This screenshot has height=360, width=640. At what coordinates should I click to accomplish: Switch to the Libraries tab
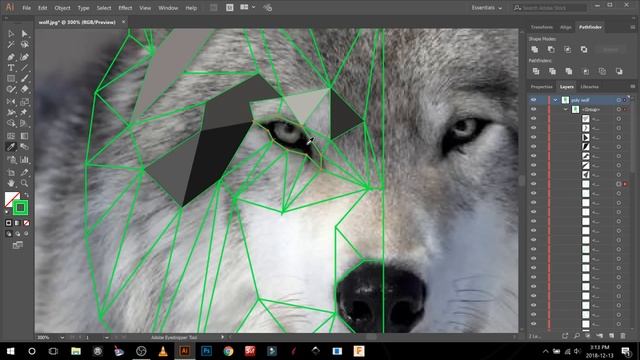[589, 87]
